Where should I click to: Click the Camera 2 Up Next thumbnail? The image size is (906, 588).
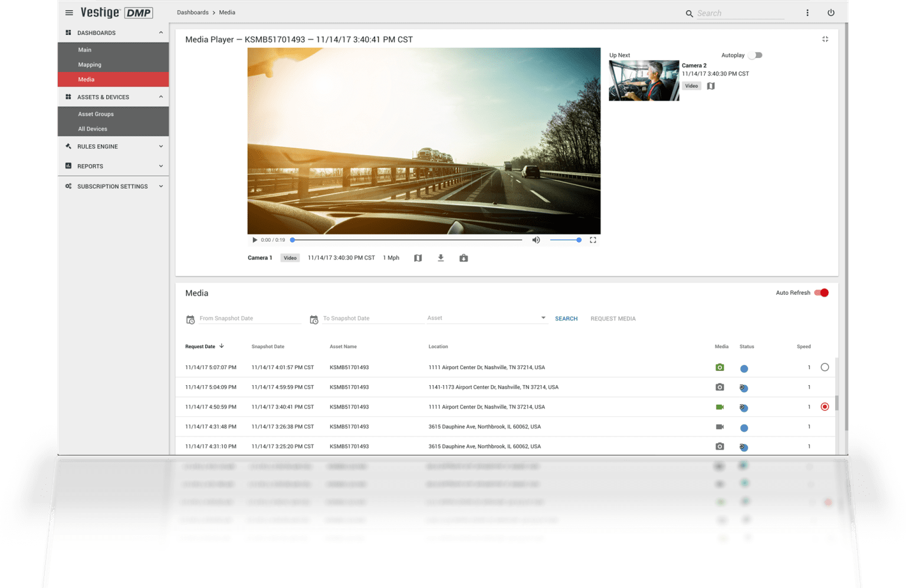pos(644,81)
